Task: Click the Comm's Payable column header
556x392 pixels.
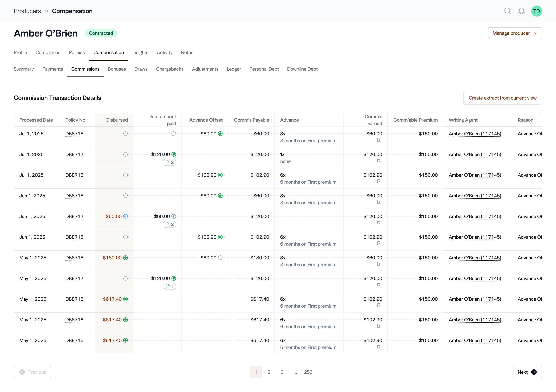Action: 251,120
